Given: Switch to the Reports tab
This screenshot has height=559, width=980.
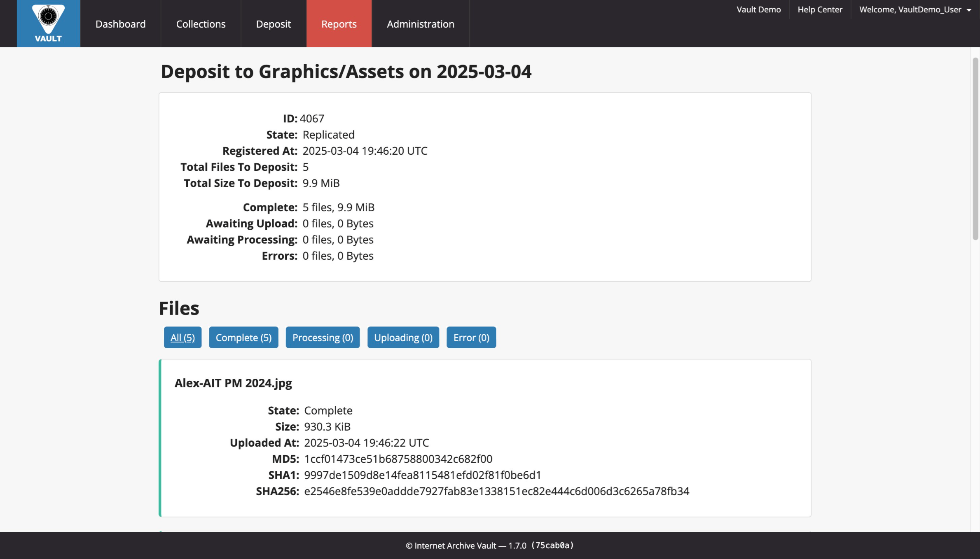Looking at the screenshot, I should click(339, 23).
